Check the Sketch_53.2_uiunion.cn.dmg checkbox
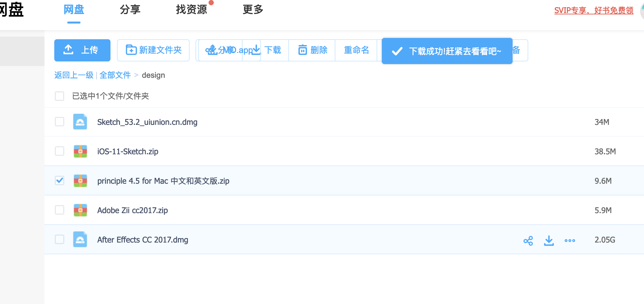The image size is (644, 304). coord(59,122)
